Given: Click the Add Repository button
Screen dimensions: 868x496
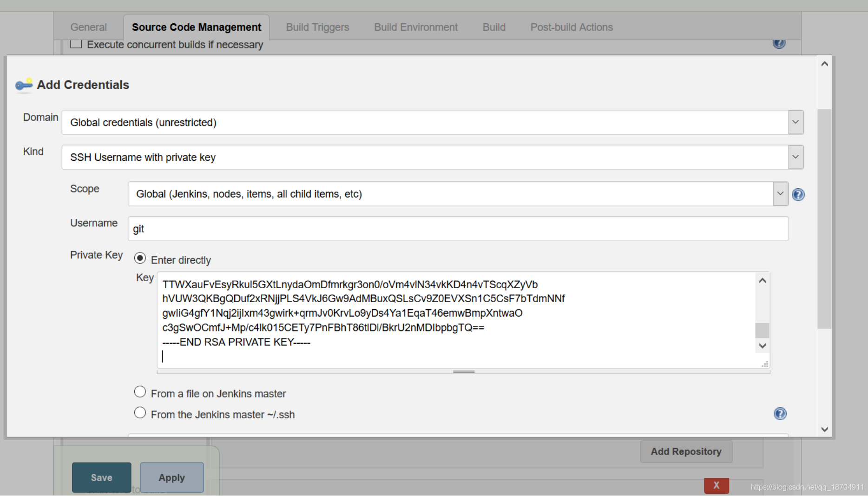Looking at the screenshot, I should (x=686, y=451).
